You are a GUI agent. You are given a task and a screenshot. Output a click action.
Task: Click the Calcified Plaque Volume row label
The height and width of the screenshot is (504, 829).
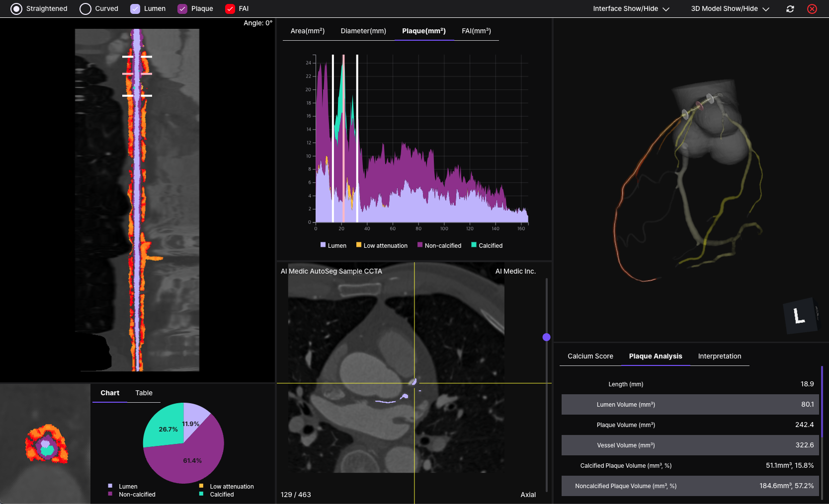tap(626, 466)
